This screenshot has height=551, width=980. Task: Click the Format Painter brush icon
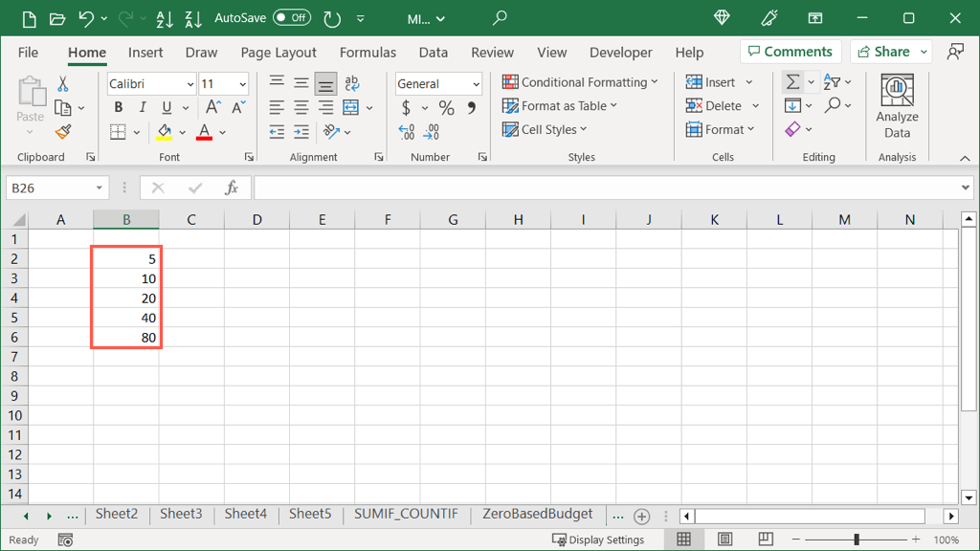[63, 132]
